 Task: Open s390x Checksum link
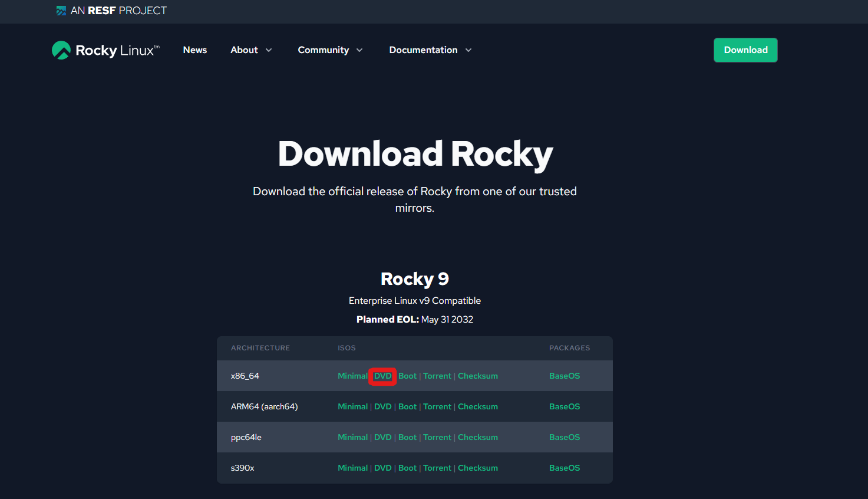click(x=478, y=468)
